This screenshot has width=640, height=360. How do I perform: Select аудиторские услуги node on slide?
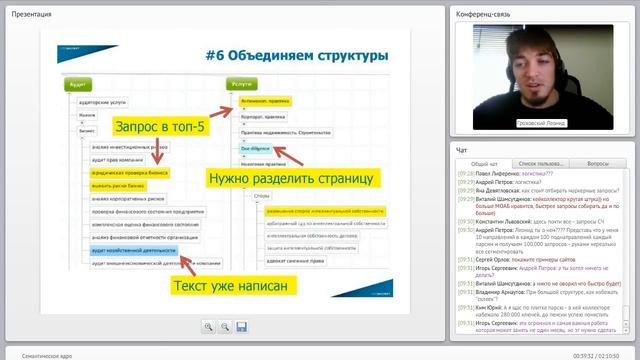(102, 102)
